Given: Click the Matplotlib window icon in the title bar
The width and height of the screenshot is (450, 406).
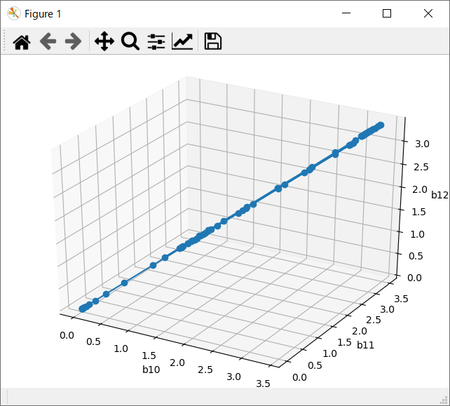Looking at the screenshot, I should pyautogui.click(x=14, y=14).
